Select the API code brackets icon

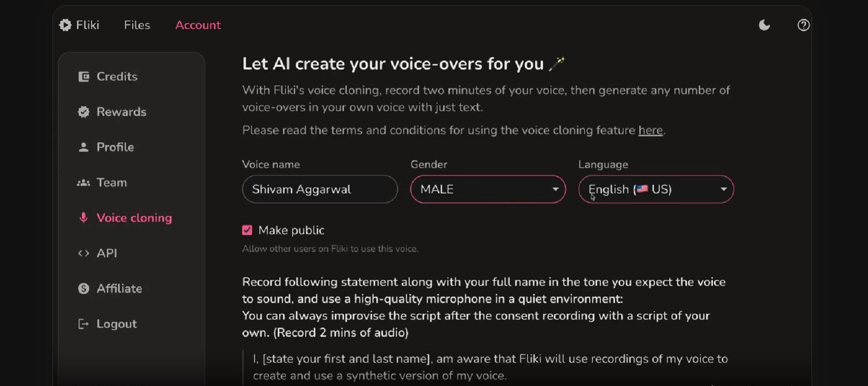[x=83, y=253]
